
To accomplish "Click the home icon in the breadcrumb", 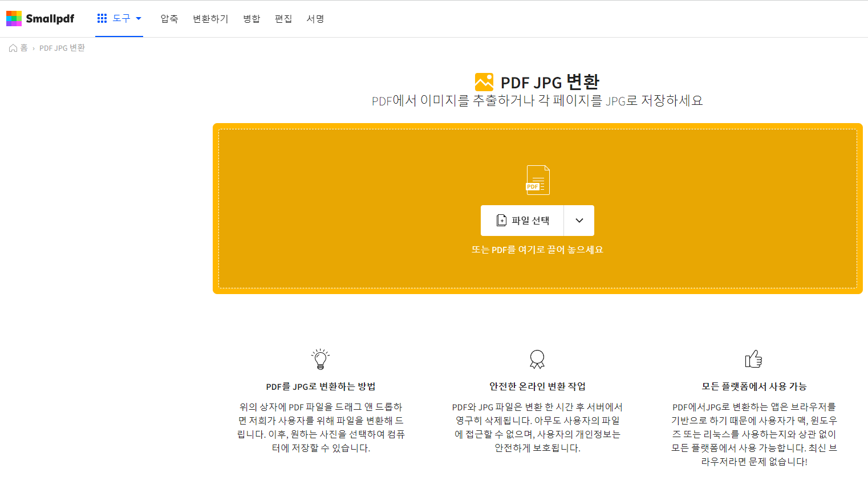I will [x=13, y=48].
